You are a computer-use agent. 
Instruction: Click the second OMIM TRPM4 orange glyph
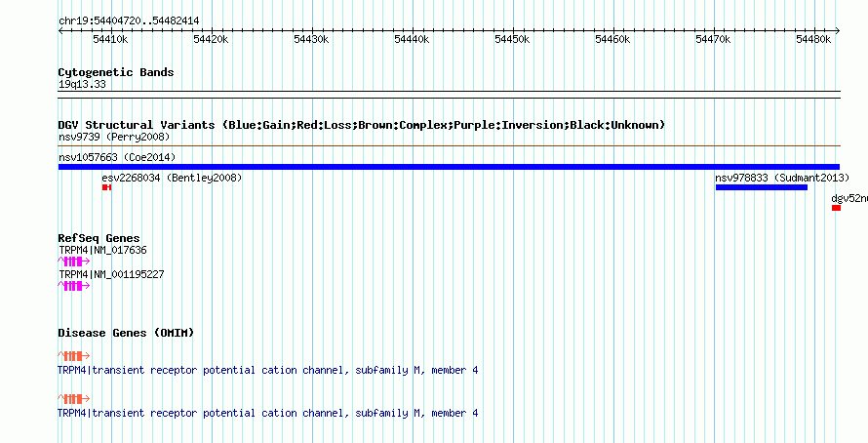[x=73, y=399]
